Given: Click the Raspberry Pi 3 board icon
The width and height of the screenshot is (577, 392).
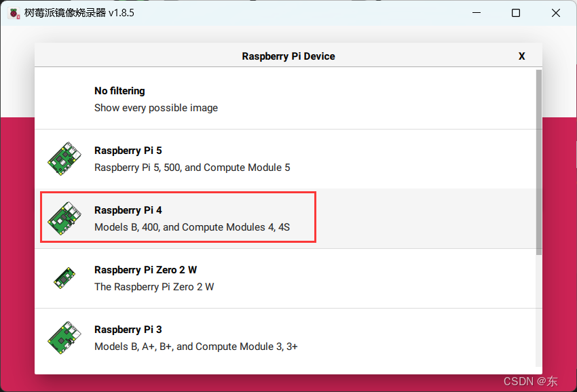Looking at the screenshot, I should click(x=64, y=337).
